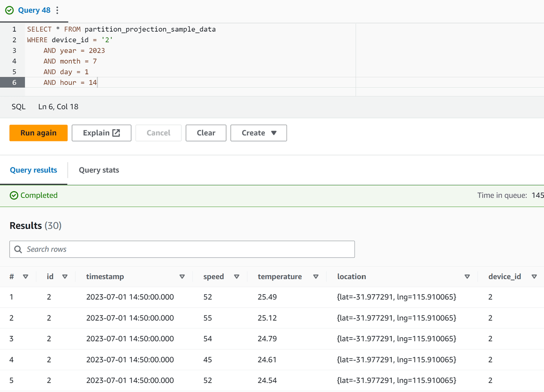Open the Query 48 tab kebab menu
This screenshot has width=544, height=392.
tap(56, 10)
